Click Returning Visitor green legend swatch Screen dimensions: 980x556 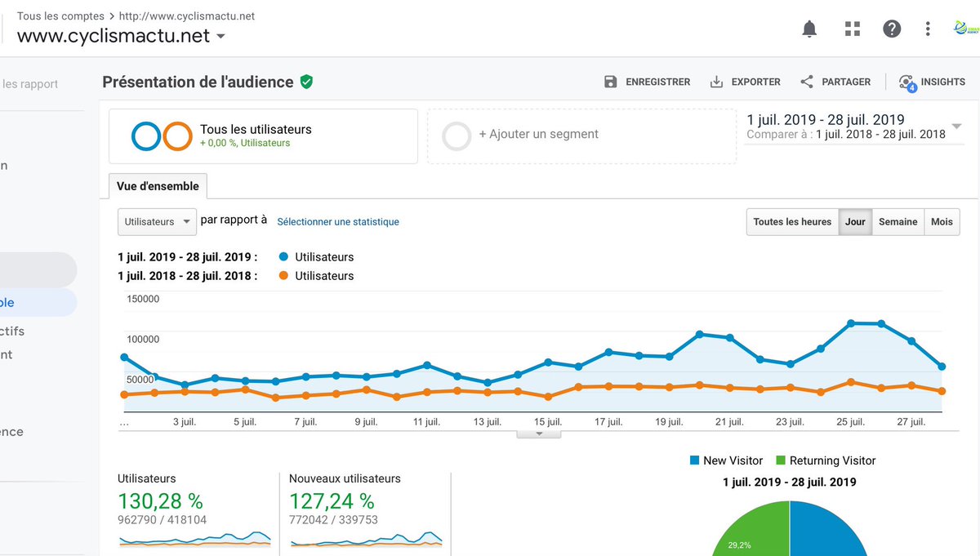pos(782,460)
